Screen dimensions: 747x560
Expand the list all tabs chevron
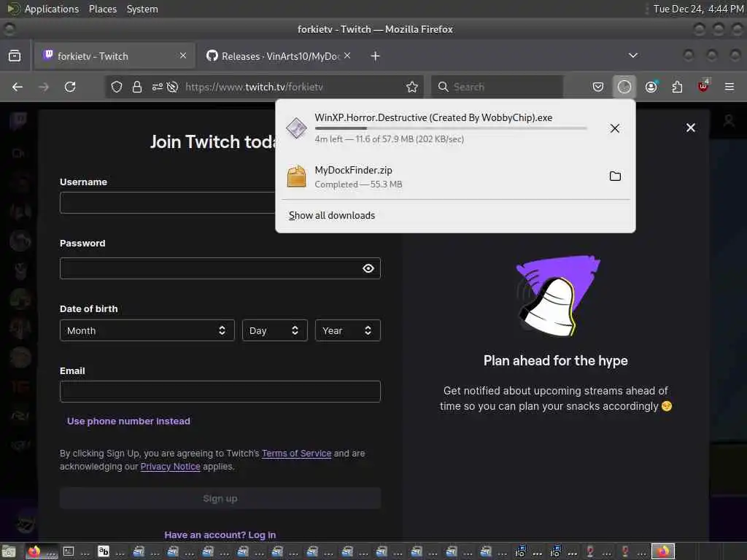(633, 55)
